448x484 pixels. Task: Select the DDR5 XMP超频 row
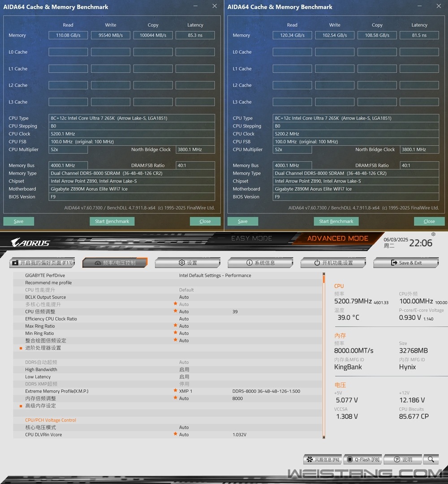pyautogui.click(x=168, y=384)
